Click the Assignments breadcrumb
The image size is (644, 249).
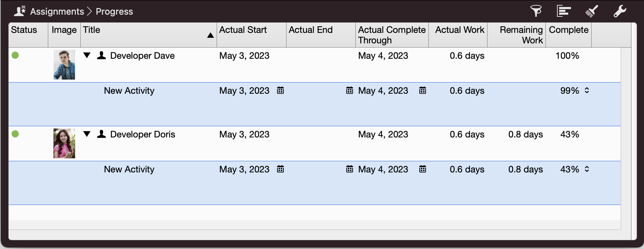coord(57,12)
